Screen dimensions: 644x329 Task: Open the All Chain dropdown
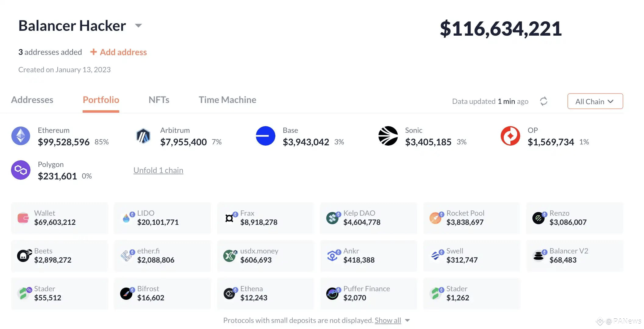[595, 101]
